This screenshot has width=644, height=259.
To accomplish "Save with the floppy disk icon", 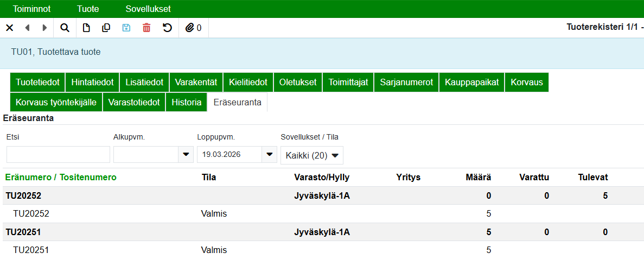I will [126, 28].
